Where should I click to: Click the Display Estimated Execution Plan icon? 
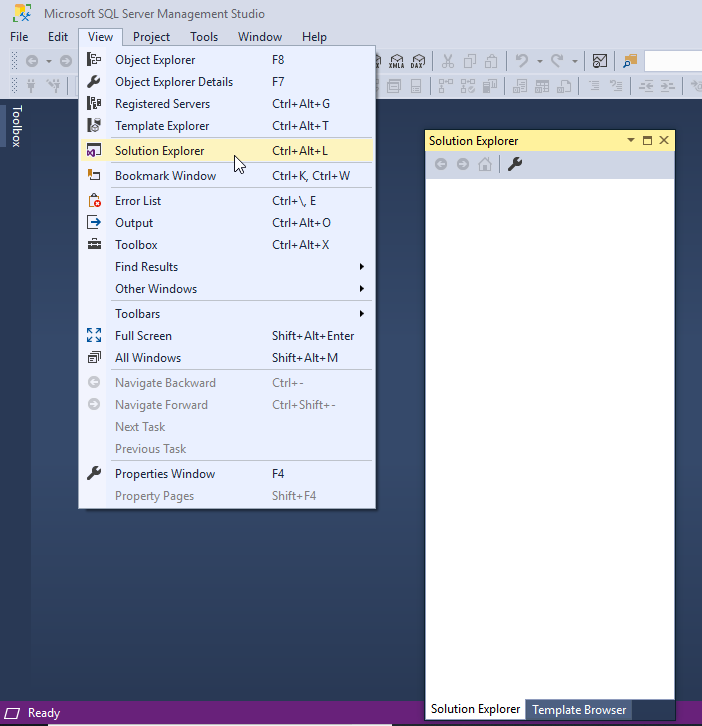point(445,86)
